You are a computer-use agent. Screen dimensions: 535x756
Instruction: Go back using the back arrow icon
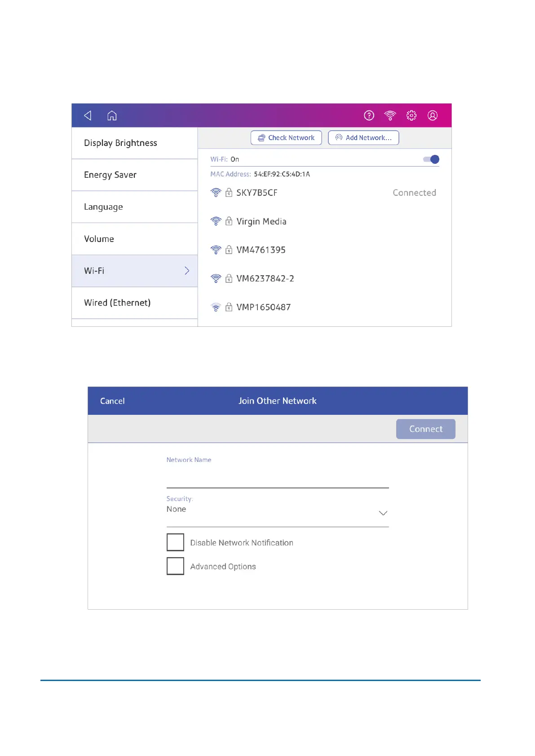[88, 115]
